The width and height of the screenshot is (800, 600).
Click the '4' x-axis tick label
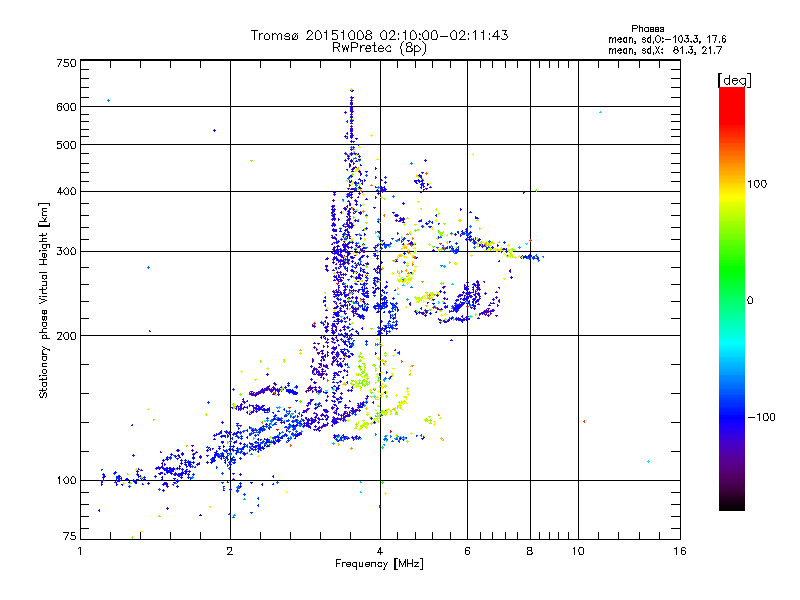pos(380,551)
